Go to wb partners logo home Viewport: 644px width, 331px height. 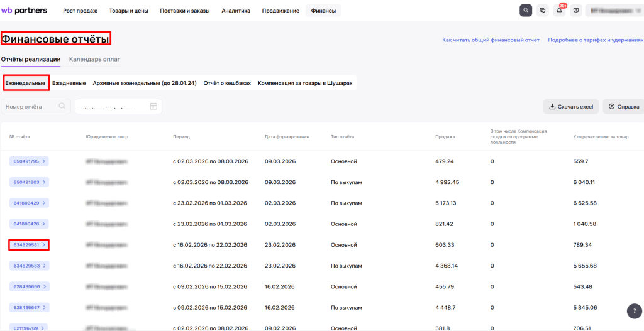click(24, 10)
